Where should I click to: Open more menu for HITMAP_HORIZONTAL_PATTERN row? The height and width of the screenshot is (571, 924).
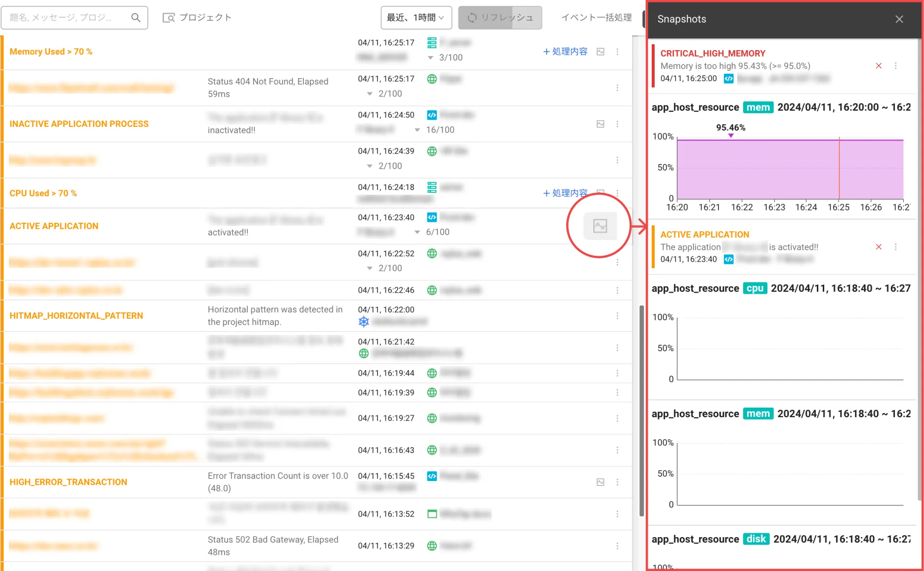click(617, 316)
